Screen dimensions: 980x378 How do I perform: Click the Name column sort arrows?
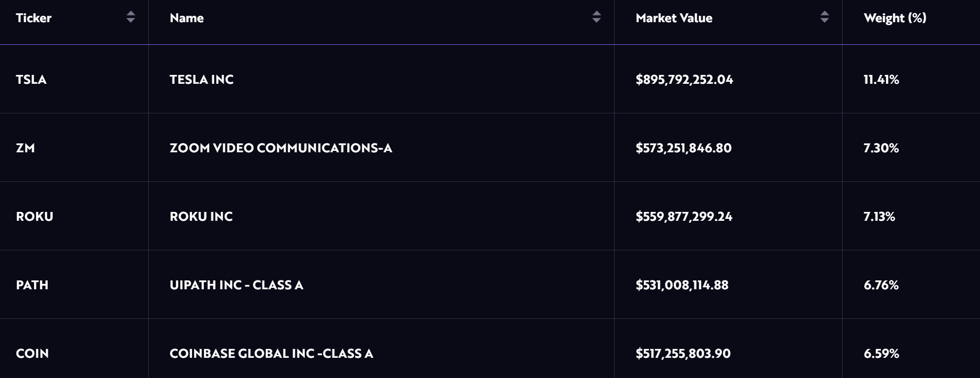596,17
